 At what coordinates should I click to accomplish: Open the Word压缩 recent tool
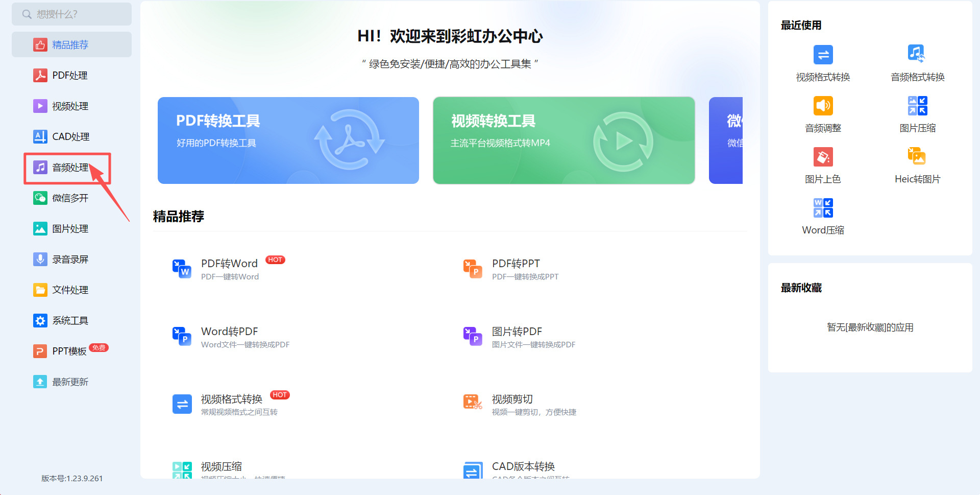[822, 216]
